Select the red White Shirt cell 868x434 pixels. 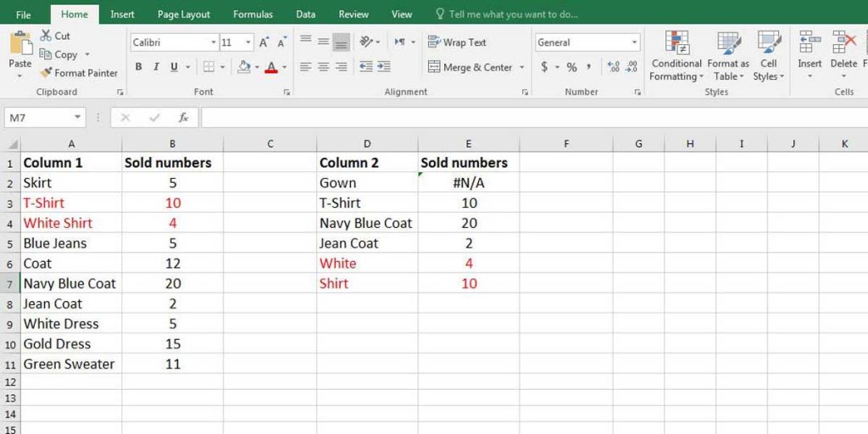(71, 223)
